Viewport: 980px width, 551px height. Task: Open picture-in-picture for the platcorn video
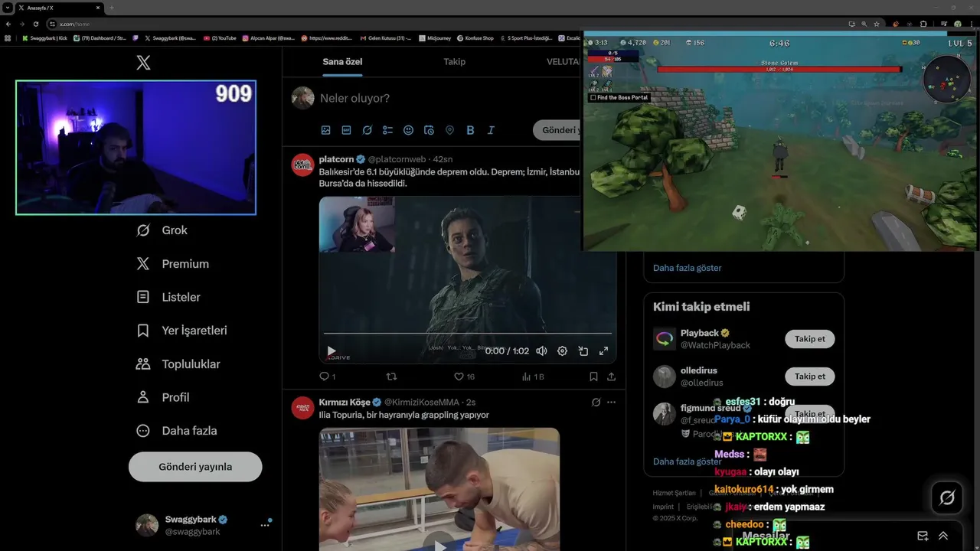(583, 350)
